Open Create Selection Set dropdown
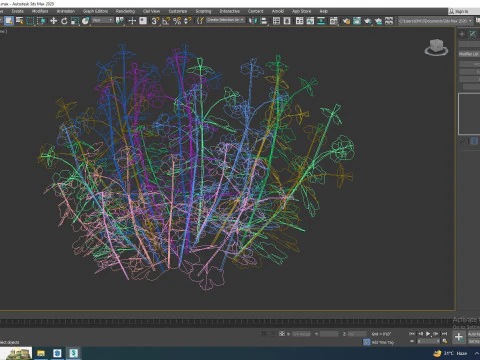 226,20
